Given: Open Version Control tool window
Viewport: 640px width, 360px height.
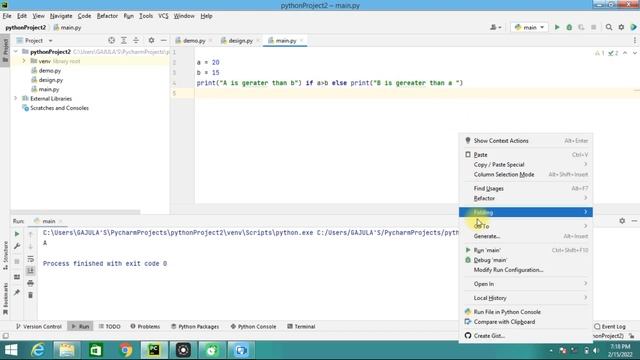Looking at the screenshot, I should tap(38, 327).
